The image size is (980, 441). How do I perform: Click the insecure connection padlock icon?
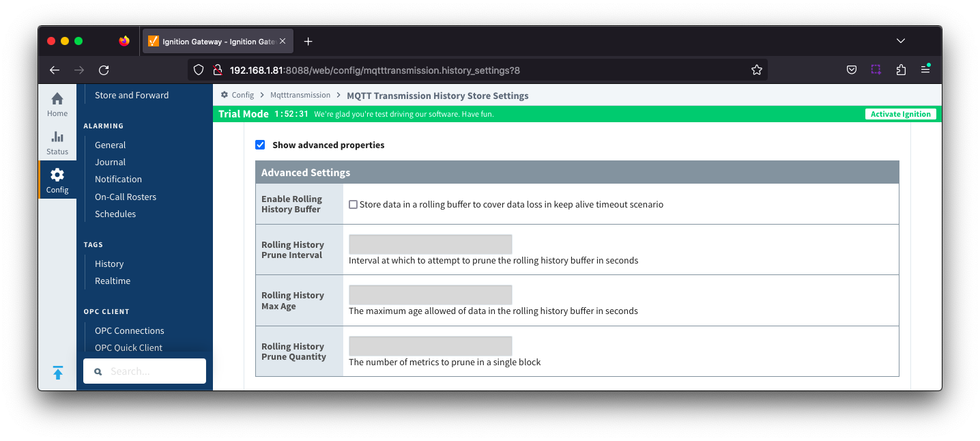218,70
